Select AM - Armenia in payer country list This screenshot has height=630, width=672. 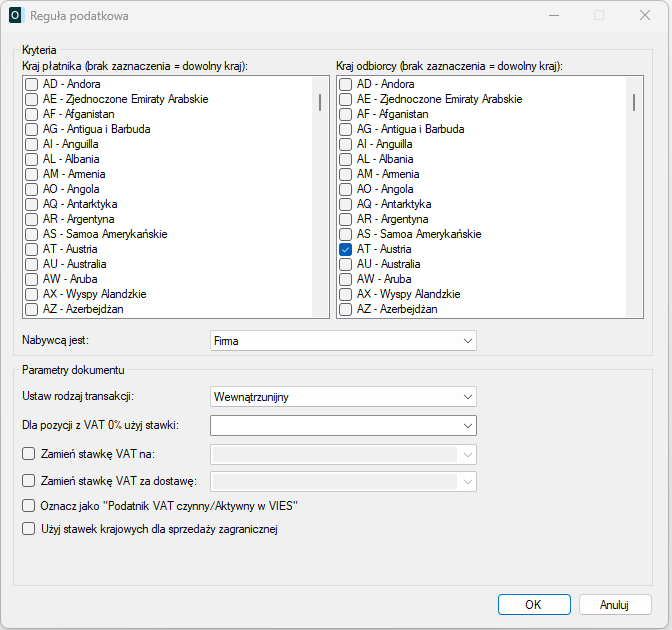click(32, 174)
